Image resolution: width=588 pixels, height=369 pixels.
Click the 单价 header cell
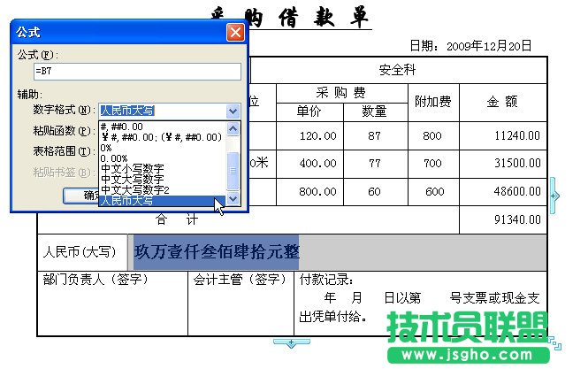[x=309, y=111]
